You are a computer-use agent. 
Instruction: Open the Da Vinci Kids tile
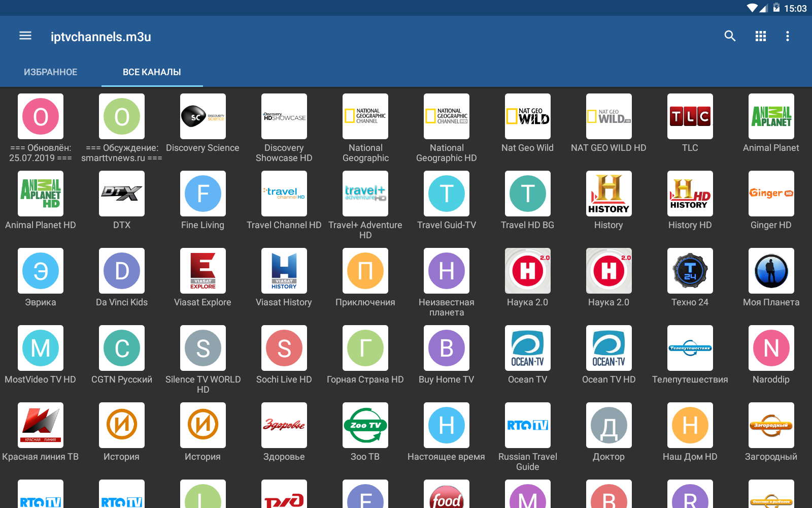122,271
